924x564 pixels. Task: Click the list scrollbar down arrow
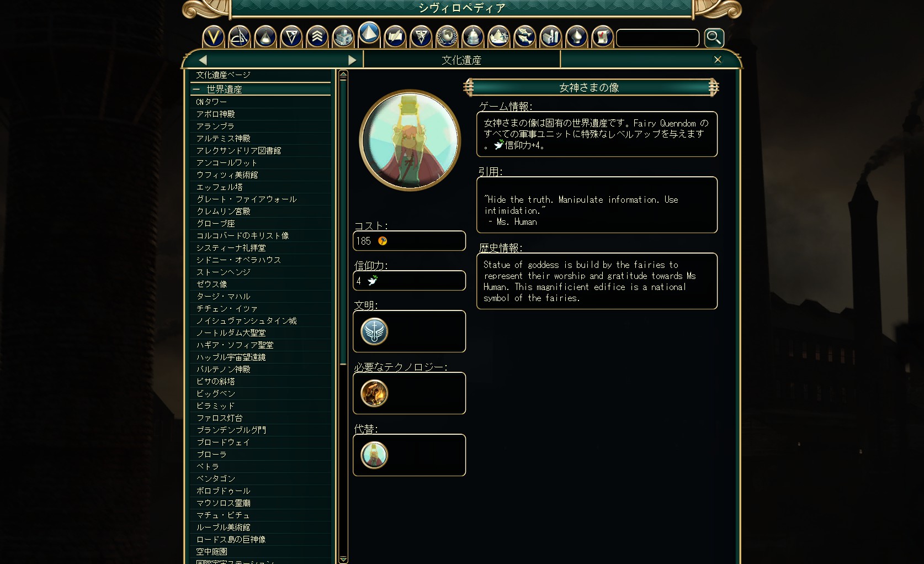click(343, 559)
